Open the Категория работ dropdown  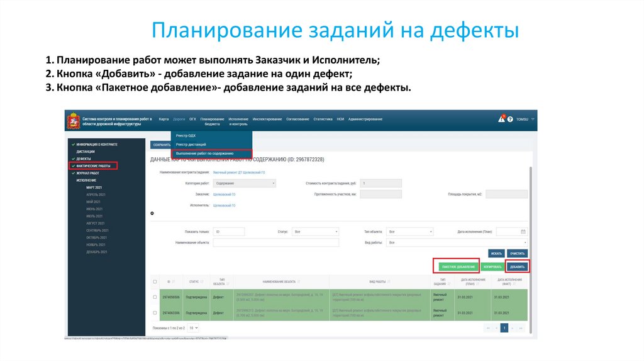[x=245, y=183]
